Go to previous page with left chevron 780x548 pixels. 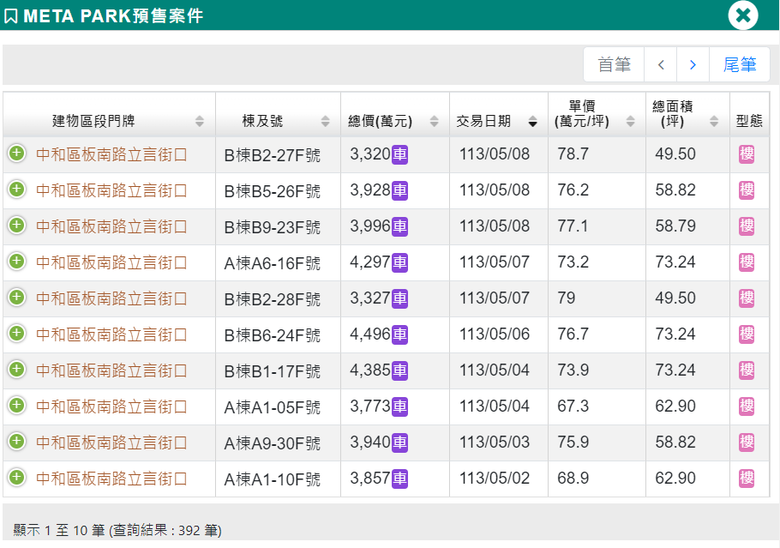pos(661,65)
